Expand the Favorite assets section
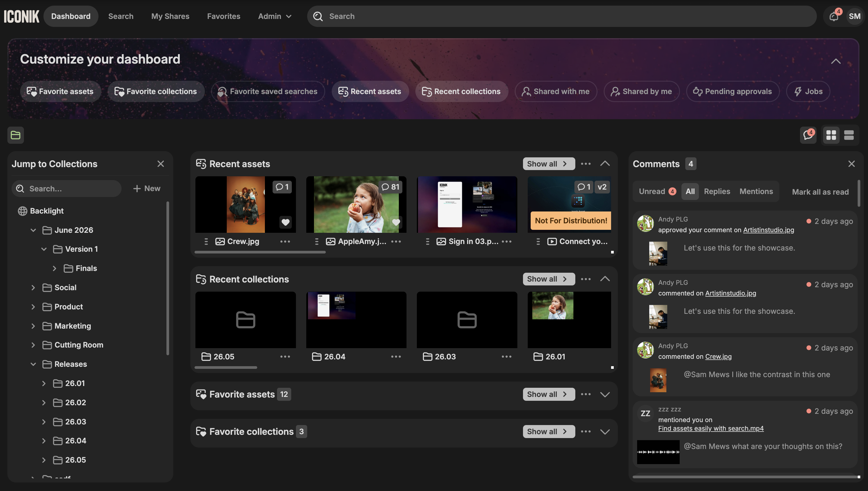This screenshot has width=868, height=491. [605, 395]
